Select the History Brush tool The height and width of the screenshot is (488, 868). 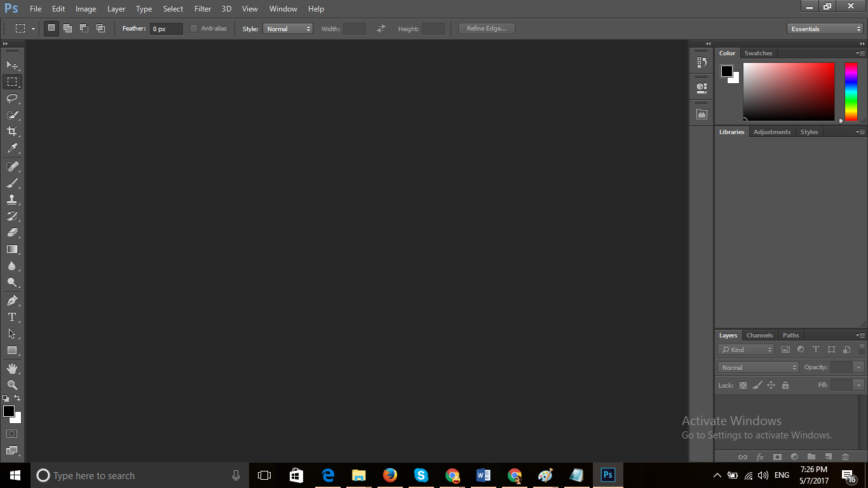[12, 215]
